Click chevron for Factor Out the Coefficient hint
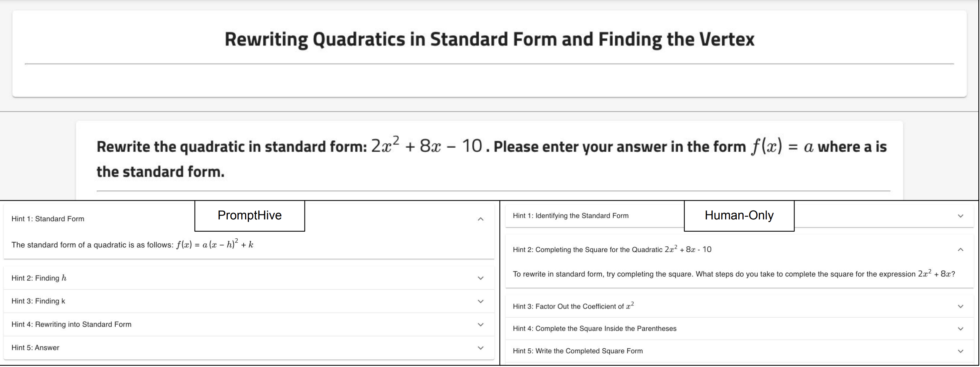Image resolution: width=980 pixels, height=367 pixels. (960, 306)
